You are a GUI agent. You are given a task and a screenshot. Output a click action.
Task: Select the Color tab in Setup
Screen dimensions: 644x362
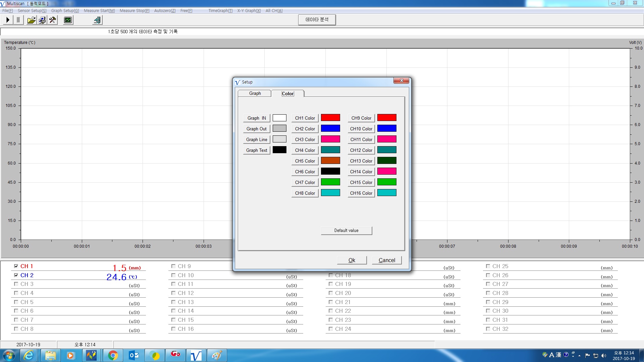[x=288, y=94]
